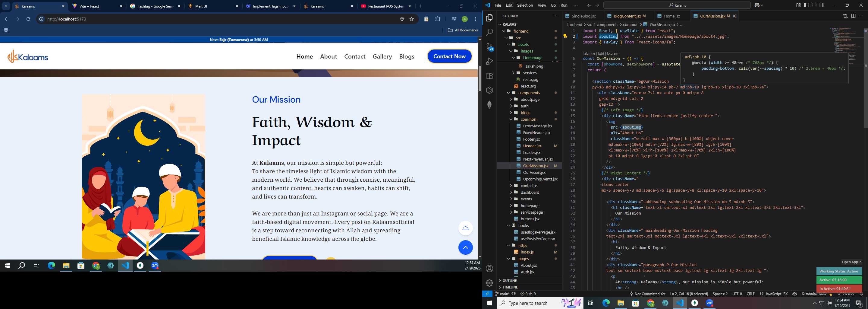This screenshot has height=309, width=868.
Task: Open the All Bookmarks folder
Action: click(462, 30)
